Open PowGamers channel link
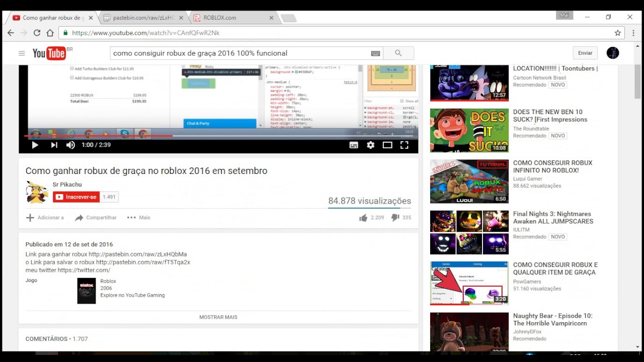 (x=527, y=282)
